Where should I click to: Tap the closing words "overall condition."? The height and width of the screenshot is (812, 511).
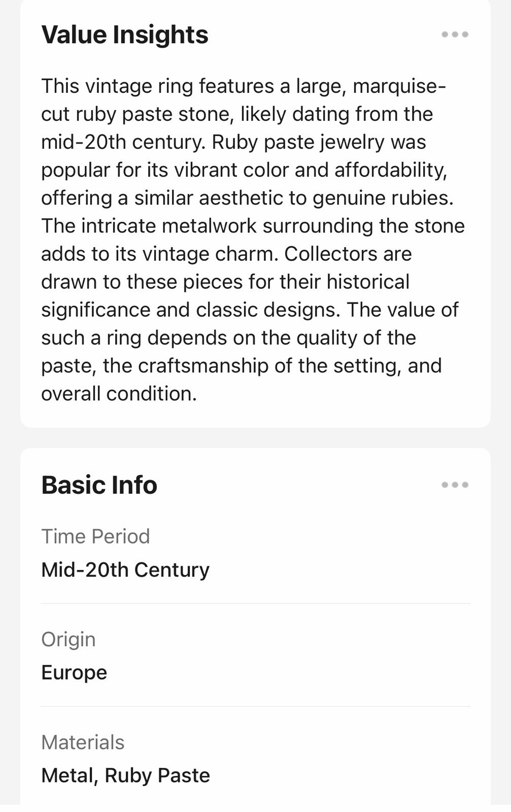tap(119, 394)
